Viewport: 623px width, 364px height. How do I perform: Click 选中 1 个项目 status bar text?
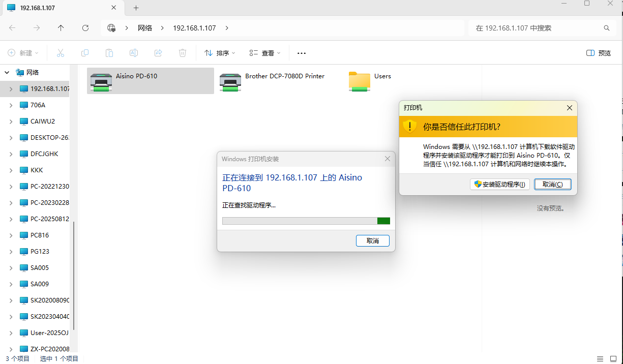(59, 358)
